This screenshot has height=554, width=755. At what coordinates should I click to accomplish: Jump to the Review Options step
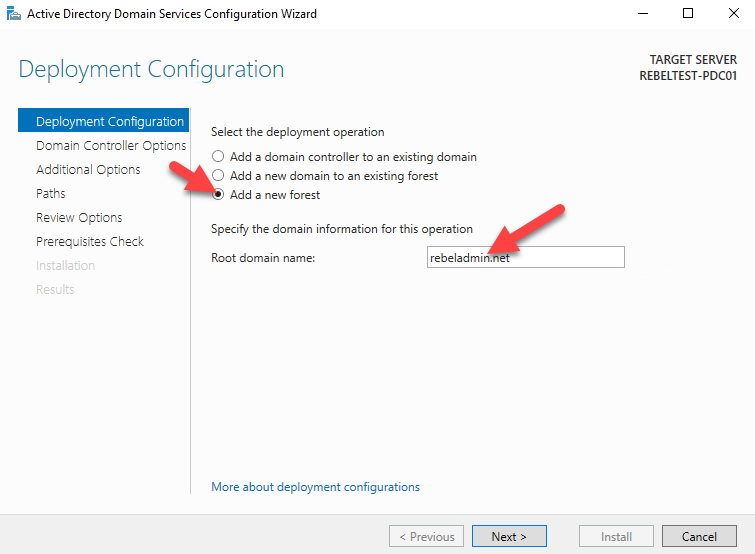pyautogui.click(x=79, y=218)
